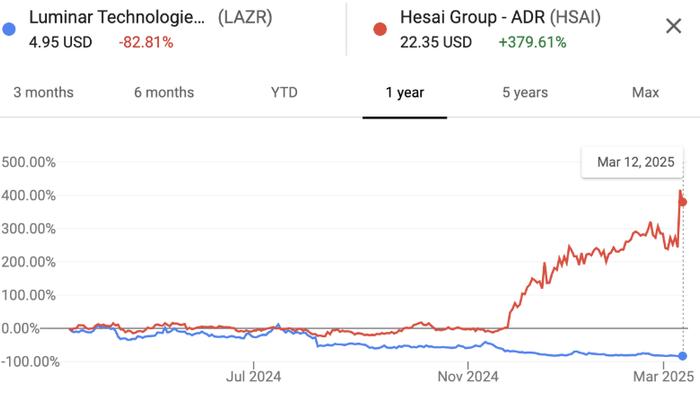The image size is (700, 400).
Task: Click the Nov 2024 axis label
Action: pos(468,376)
